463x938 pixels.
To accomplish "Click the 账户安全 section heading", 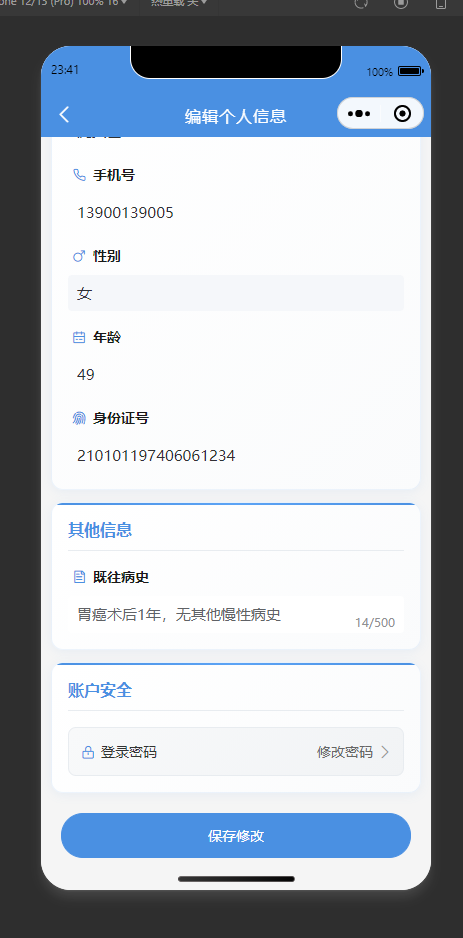I will (100, 690).
